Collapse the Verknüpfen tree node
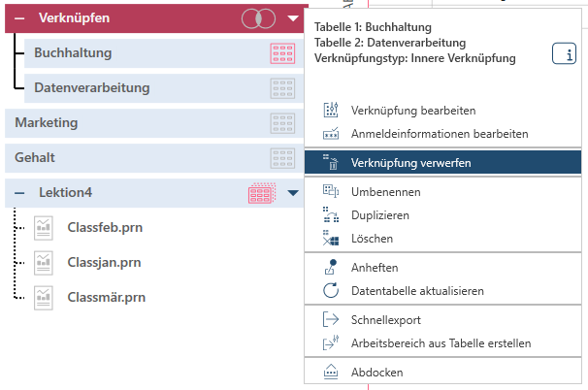588x390 pixels. tap(18, 18)
